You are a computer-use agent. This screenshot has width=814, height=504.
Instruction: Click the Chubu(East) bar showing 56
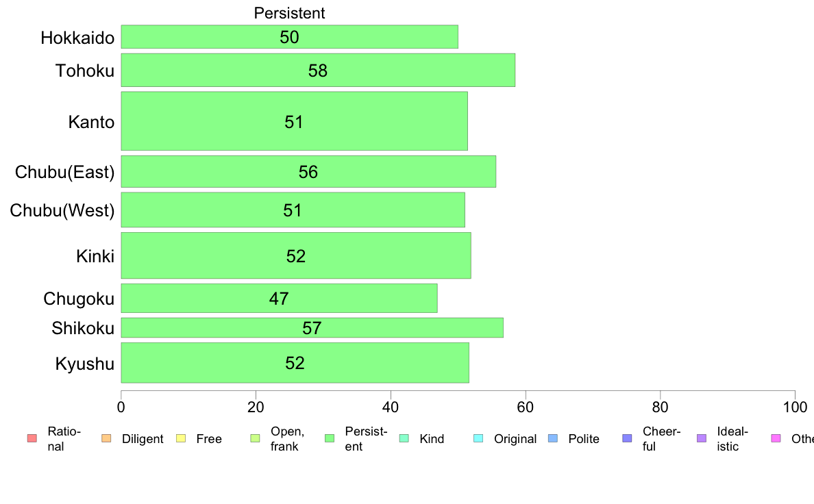308,171
